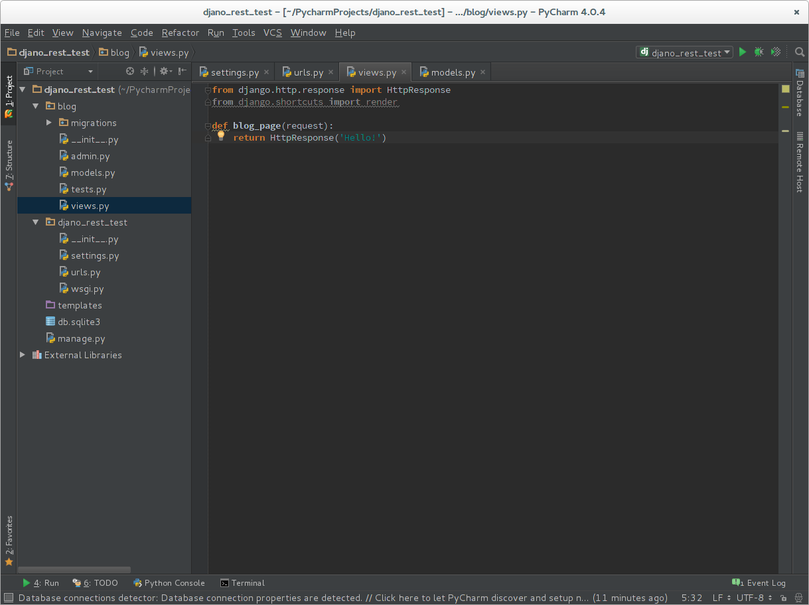Open wsgi.py from project tree
Viewport: 809px width, 605px height.
point(82,289)
